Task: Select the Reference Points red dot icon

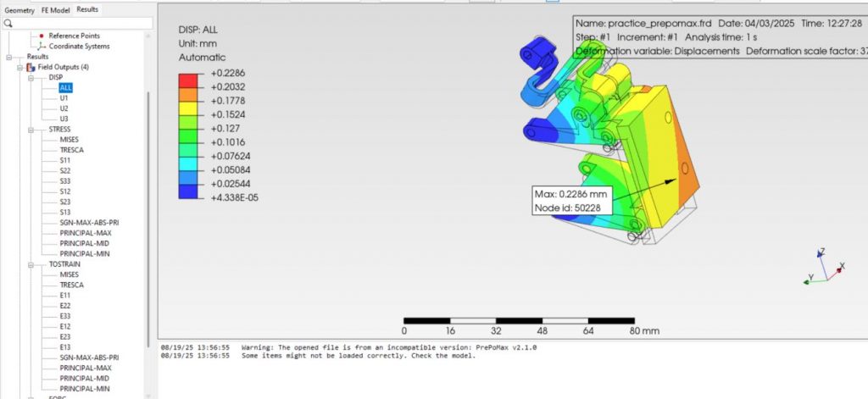Action: (x=42, y=36)
